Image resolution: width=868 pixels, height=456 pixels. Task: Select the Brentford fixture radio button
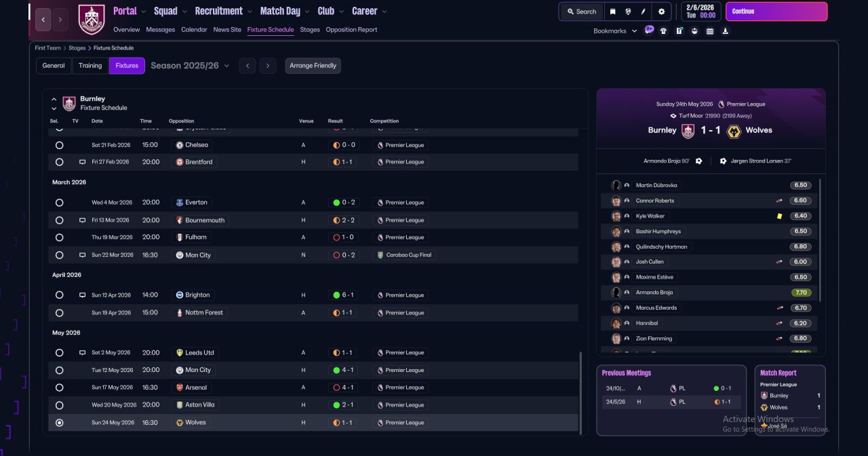(59, 163)
